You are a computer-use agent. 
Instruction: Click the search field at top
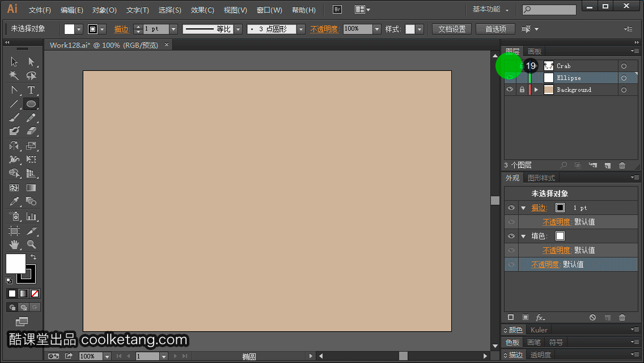pyautogui.click(x=549, y=10)
